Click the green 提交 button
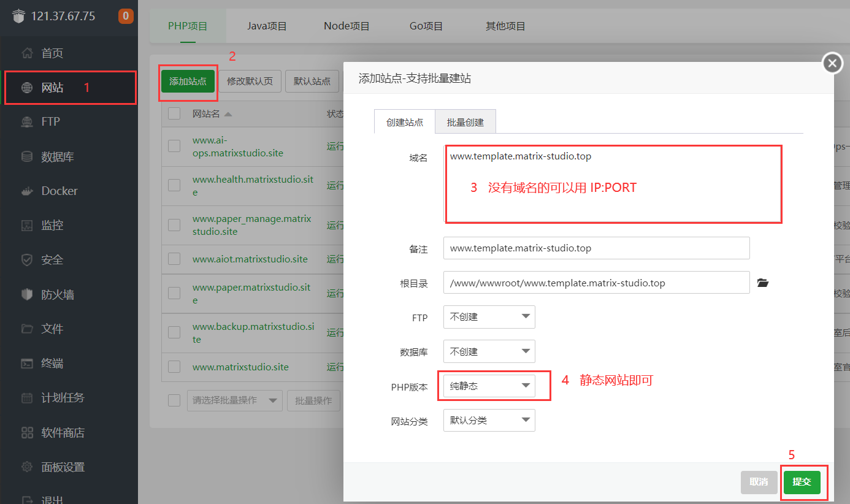Viewport: 850px width, 504px height. coord(802,482)
